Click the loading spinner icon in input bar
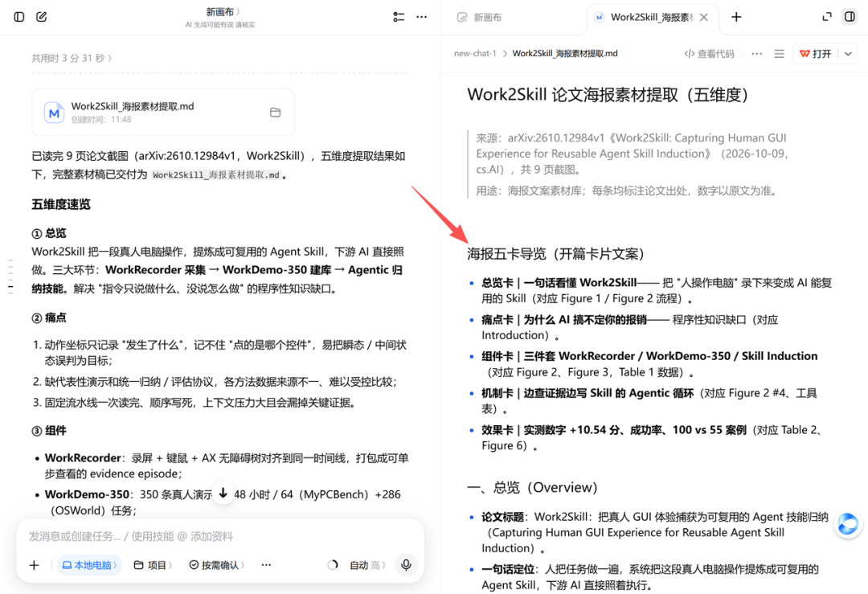The width and height of the screenshot is (868, 594). point(332,564)
